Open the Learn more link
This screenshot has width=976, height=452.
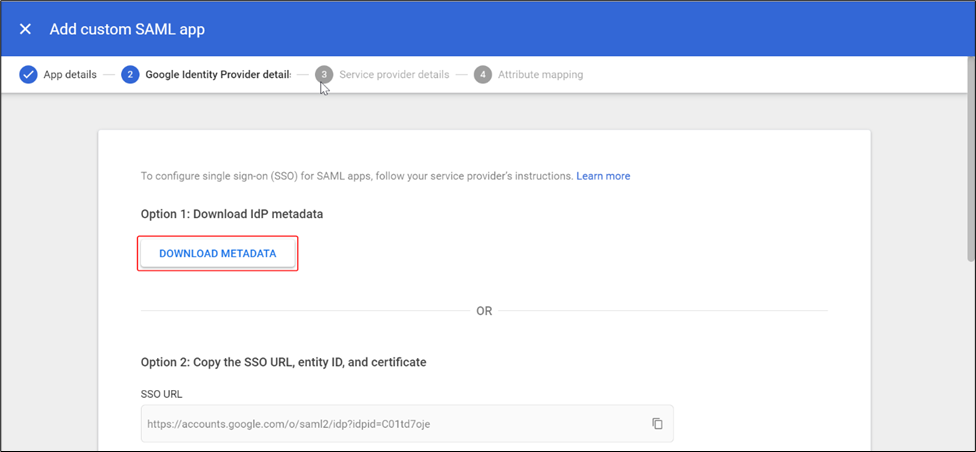[x=603, y=176]
